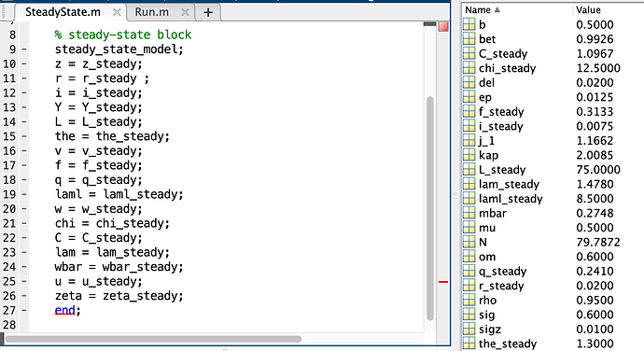The image size is (644, 351).
Task: Select the kap variable icon
Action: (x=469, y=155)
